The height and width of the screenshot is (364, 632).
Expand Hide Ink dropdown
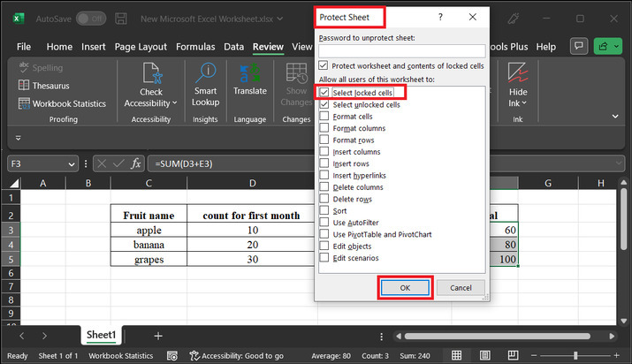pyautogui.click(x=524, y=103)
